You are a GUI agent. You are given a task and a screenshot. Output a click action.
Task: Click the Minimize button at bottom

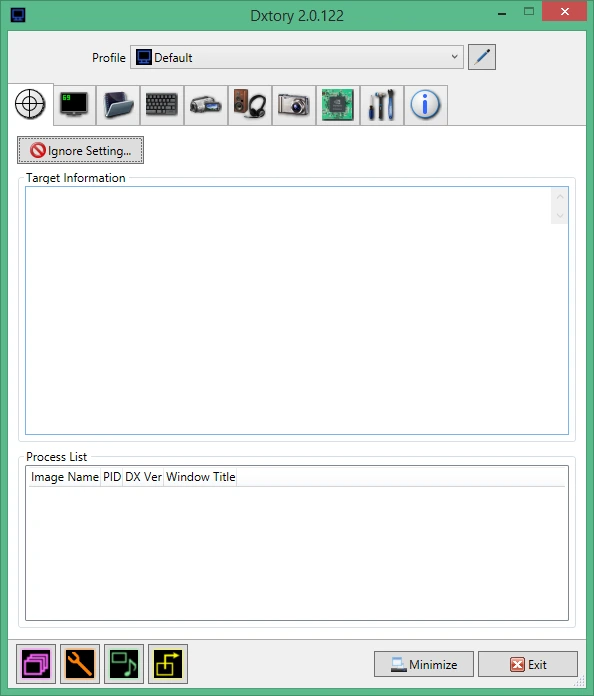tap(424, 664)
